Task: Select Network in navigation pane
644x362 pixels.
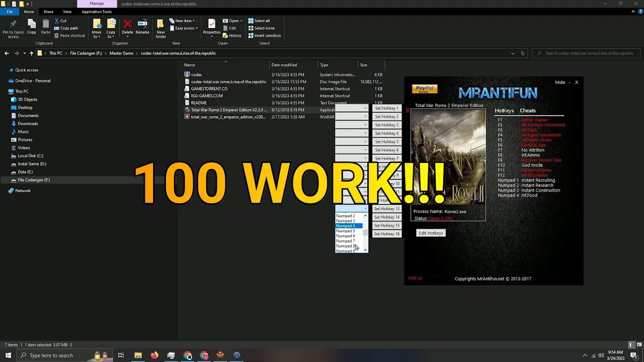Action: pos(23,191)
